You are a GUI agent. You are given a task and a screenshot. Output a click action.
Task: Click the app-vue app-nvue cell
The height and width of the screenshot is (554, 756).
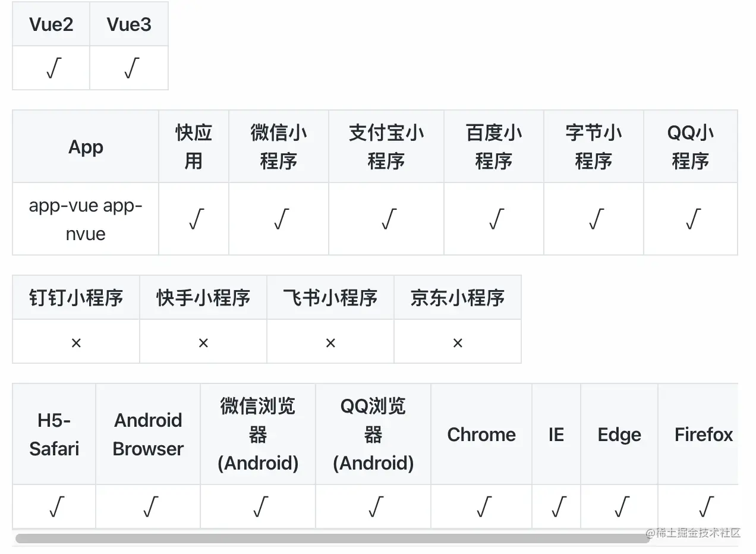(x=86, y=219)
